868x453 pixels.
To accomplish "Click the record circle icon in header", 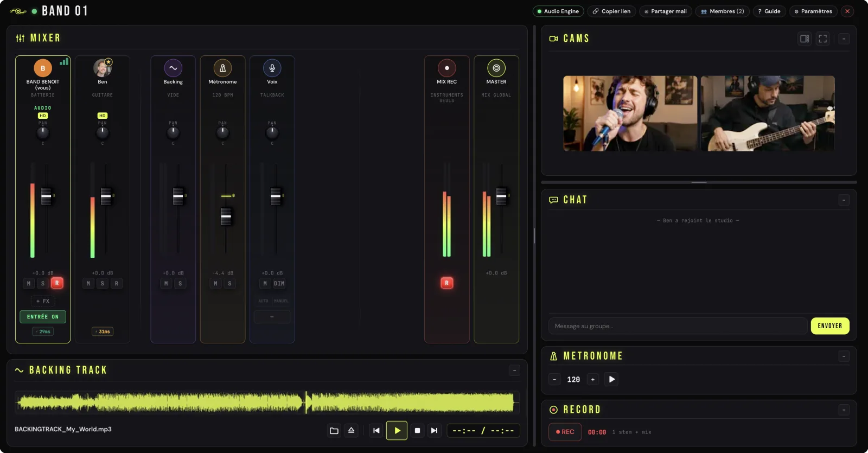I will click(x=553, y=410).
